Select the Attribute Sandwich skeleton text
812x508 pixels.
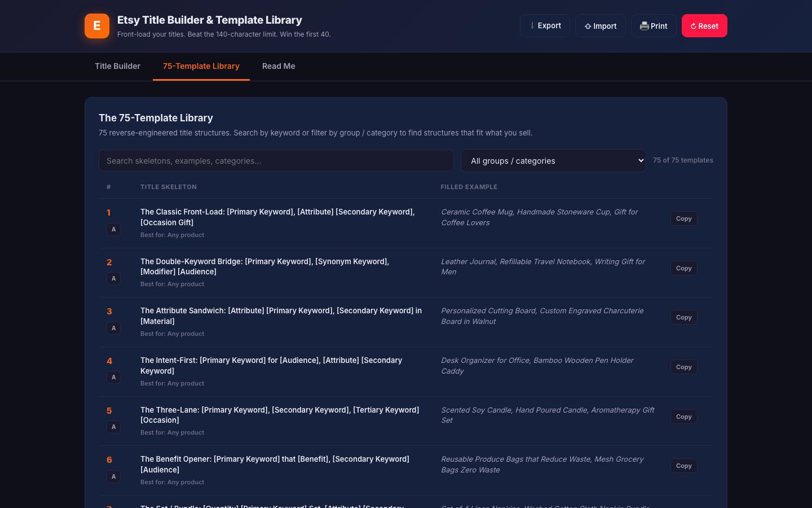point(281,316)
